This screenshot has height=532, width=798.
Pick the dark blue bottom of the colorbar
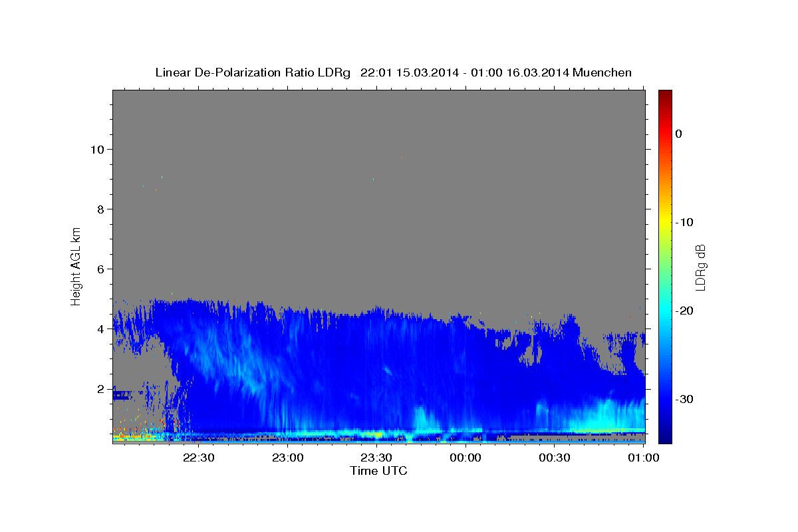[x=665, y=438]
